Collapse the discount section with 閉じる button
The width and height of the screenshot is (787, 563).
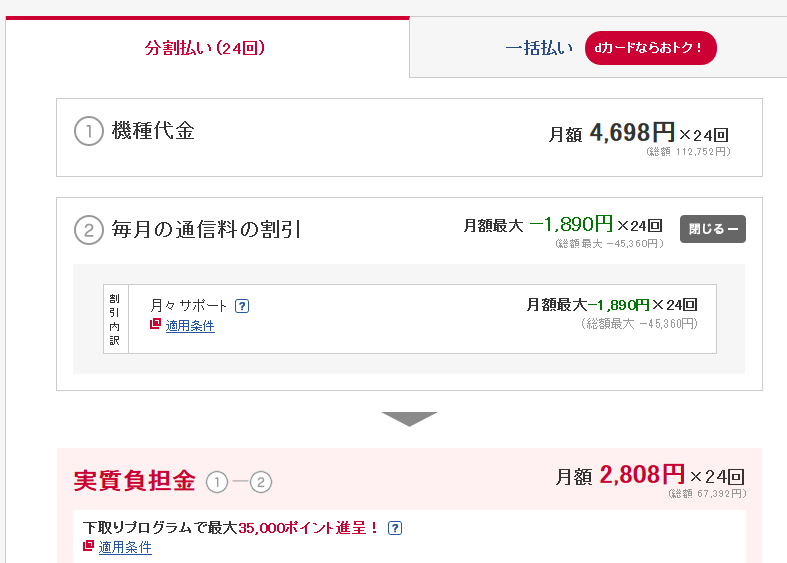coord(713,229)
